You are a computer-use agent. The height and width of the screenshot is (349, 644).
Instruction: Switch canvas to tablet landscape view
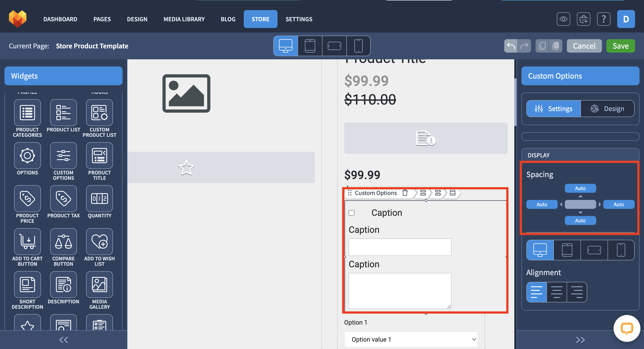point(334,46)
